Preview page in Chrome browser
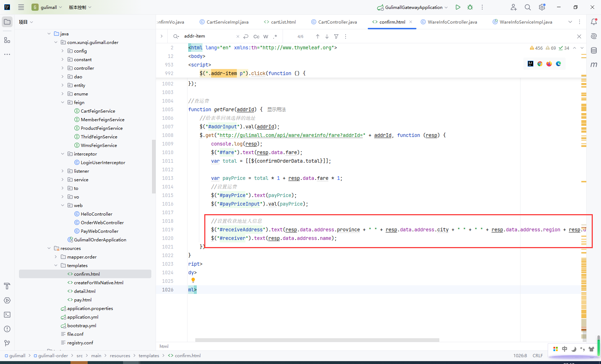Screen dimensions: 601x364 coord(540,64)
